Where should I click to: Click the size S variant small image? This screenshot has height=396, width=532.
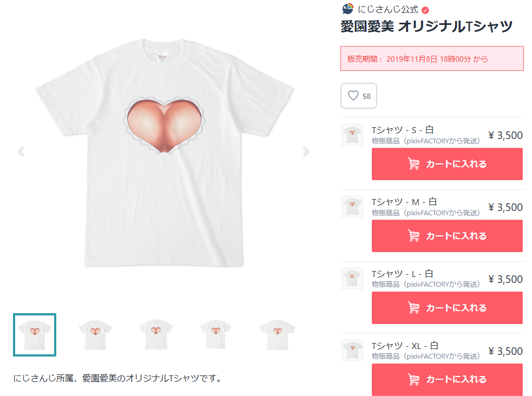pos(352,135)
